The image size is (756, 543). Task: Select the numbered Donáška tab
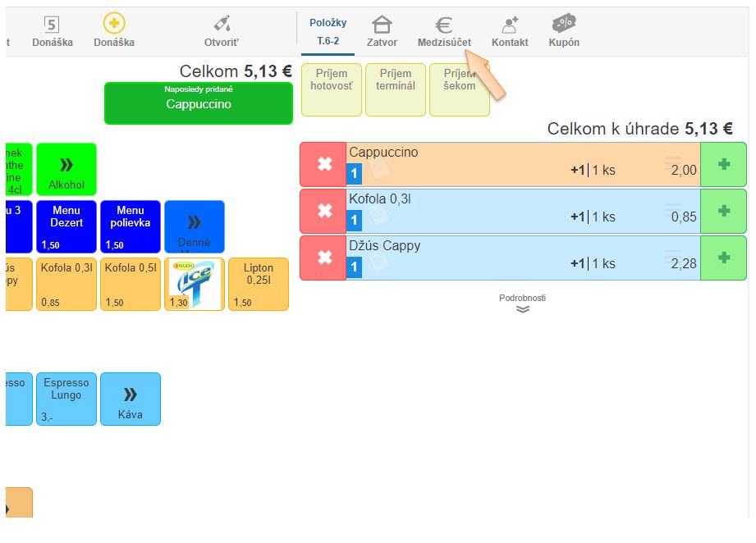tap(52, 31)
